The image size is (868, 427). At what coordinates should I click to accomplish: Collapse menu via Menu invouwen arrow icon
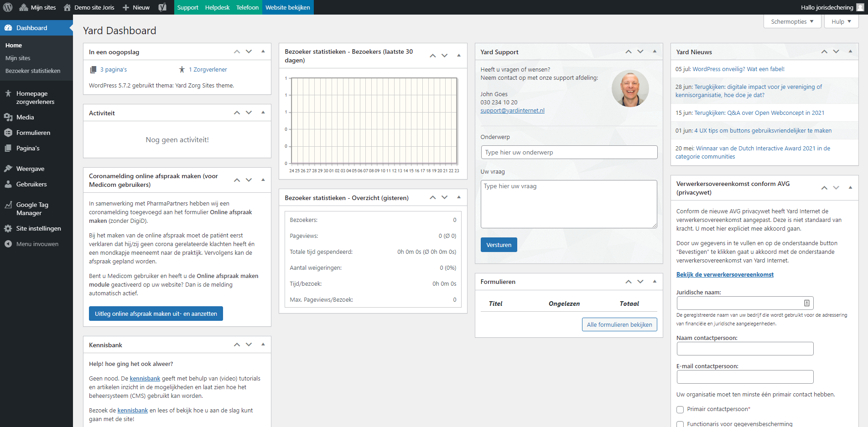[x=8, y=244]
